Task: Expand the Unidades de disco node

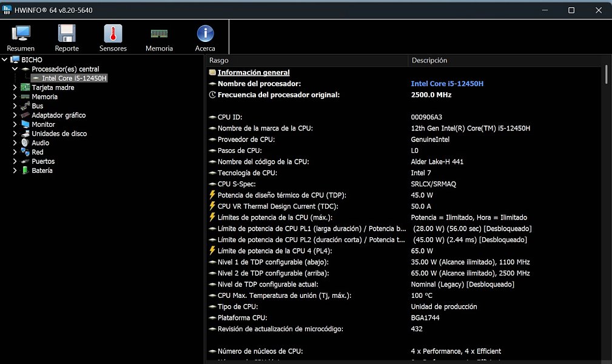Action: point(15,133)
